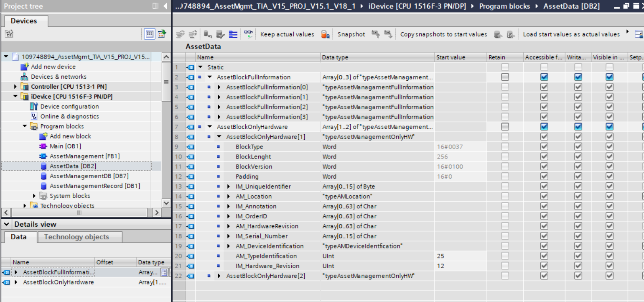Click the Snapshot button
This screenshot has height=302, width=644.
coord(351,34)
